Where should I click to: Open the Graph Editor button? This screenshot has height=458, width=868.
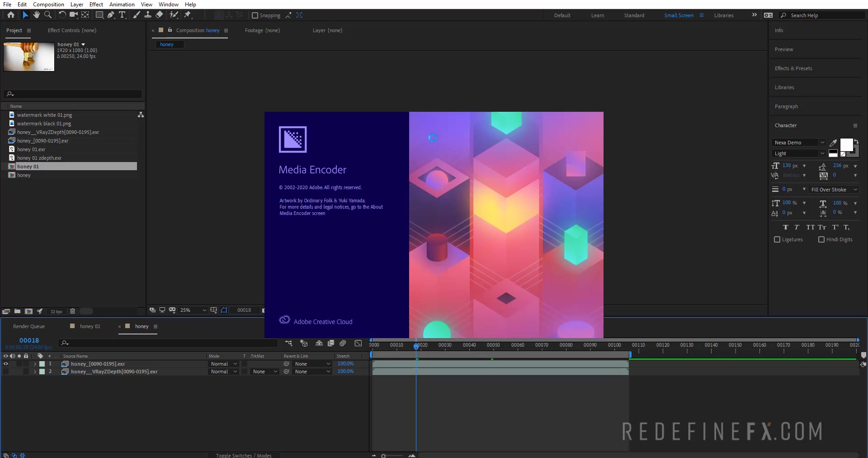(358, 343)
